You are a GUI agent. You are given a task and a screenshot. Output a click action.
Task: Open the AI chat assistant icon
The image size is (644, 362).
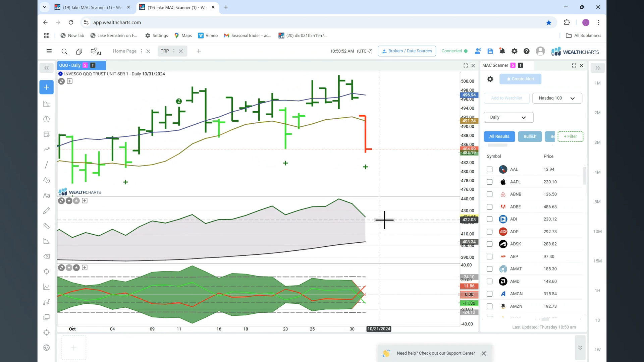(96, 51)
